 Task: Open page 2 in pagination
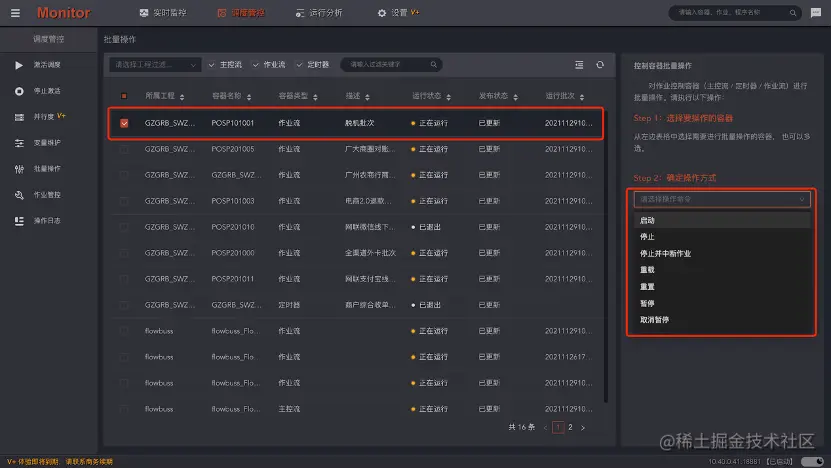(x=570, y=428)
